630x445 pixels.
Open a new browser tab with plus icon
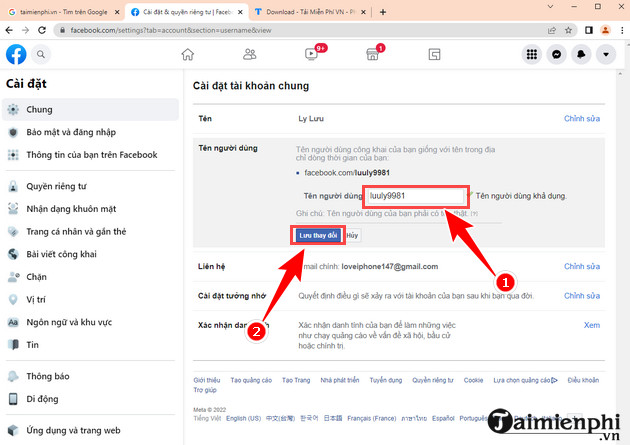coord(383,12)
